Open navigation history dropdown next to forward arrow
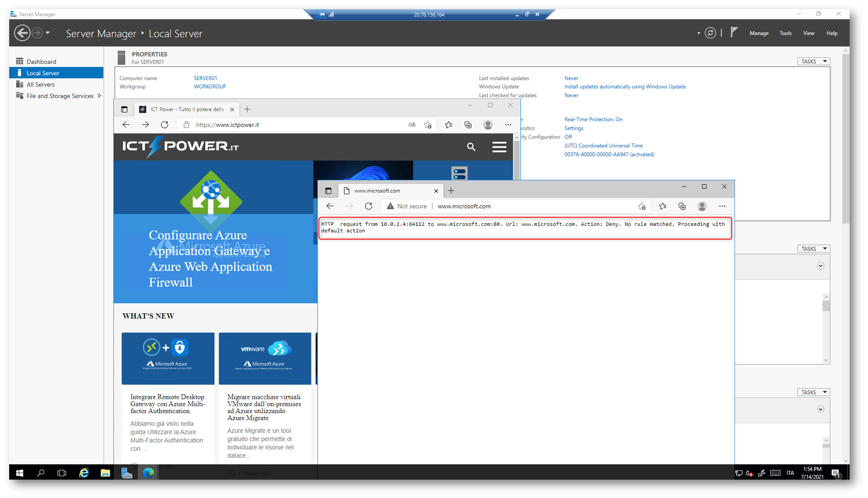This screenshot has height=498, width=868. coord(48,33)
